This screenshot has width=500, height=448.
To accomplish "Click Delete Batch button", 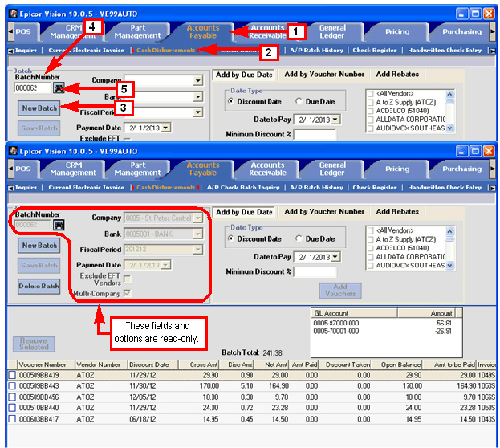I will coord(39,286).
